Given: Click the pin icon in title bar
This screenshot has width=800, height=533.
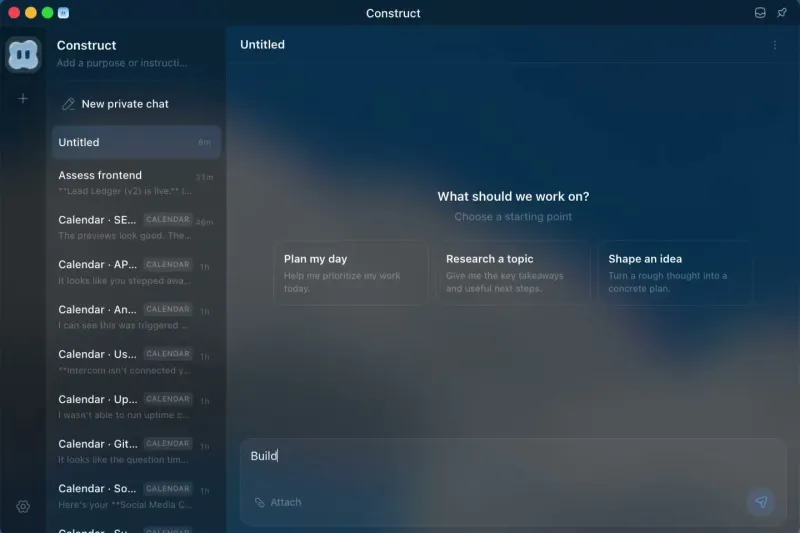Looking at the screenshot, I should pos(782,13).
